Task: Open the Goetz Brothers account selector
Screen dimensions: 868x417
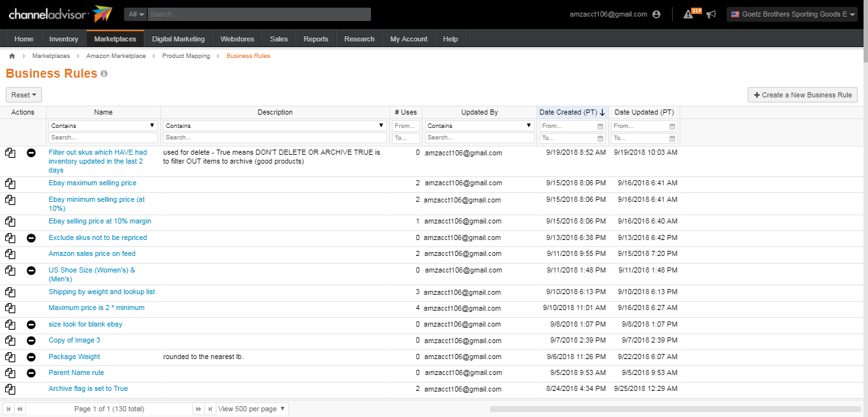Action: point(793,14)
